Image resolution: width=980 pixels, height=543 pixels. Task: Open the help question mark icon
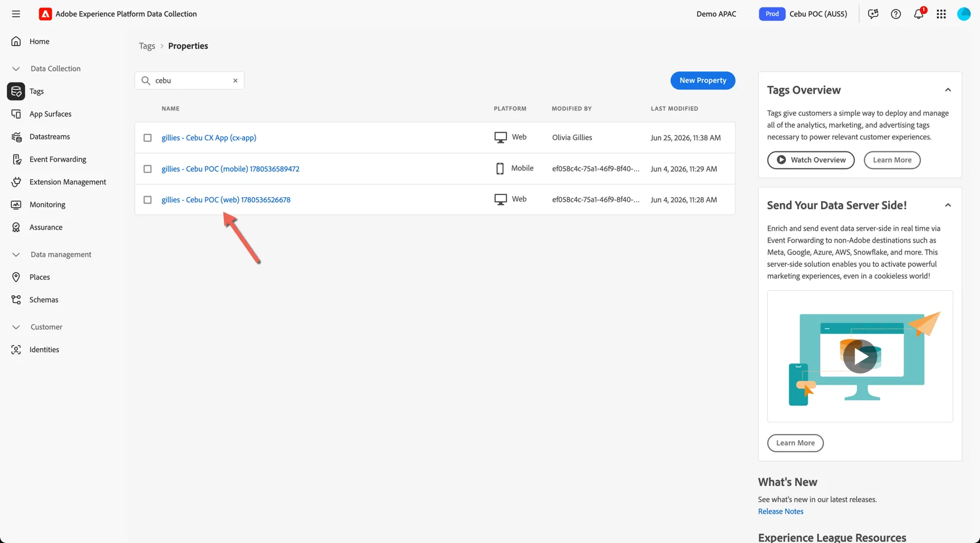(895, 14)
